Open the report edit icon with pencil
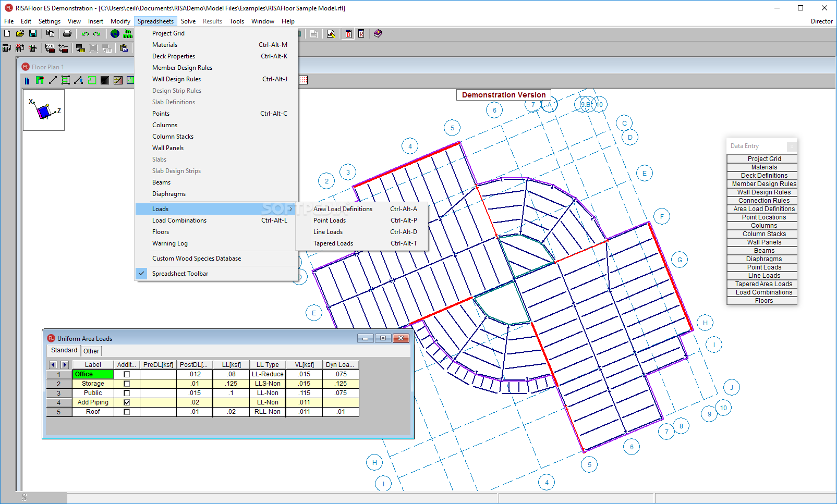 click(x=331, y=33)
